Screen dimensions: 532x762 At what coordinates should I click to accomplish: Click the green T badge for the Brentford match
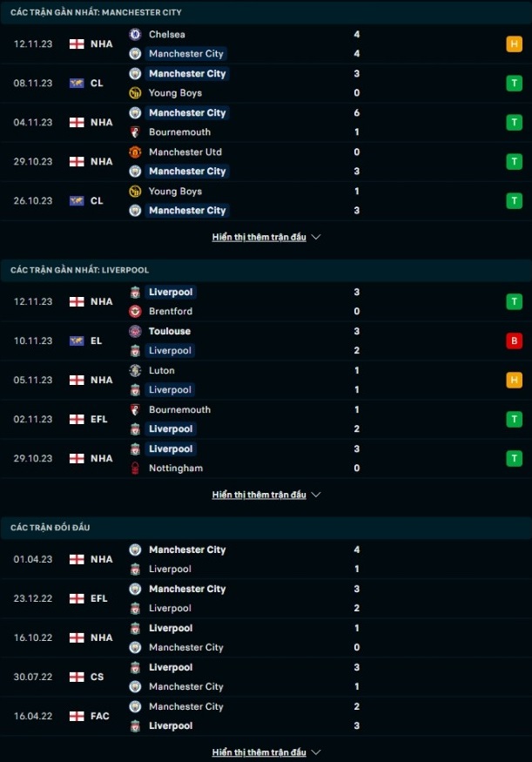pos(514,301)
